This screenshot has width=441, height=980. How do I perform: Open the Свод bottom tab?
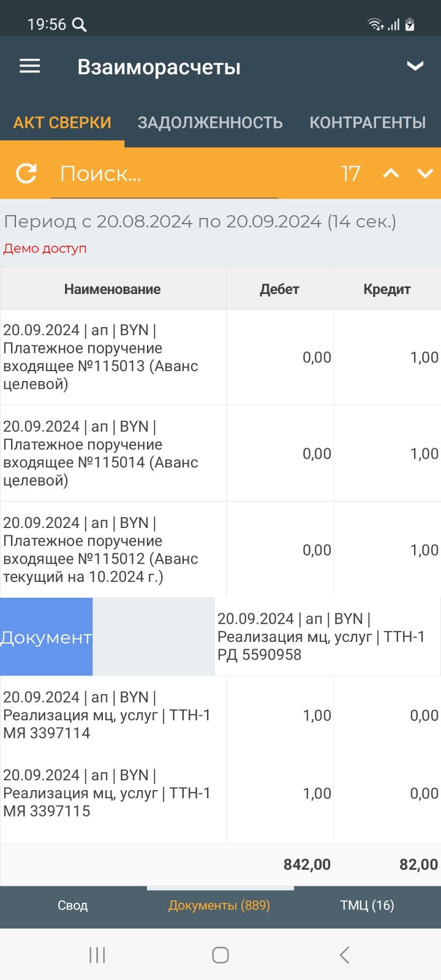tap(73, 905)
